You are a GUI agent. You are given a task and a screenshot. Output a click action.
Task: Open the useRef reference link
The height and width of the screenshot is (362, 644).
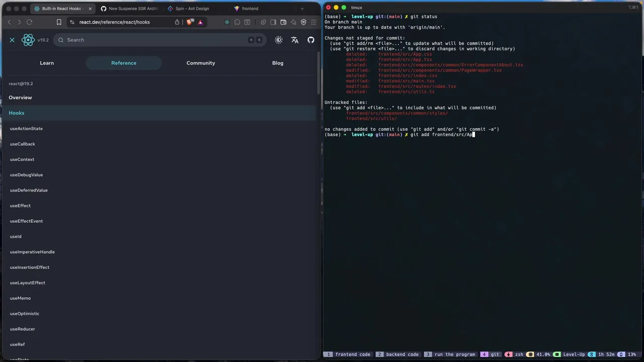17,344
